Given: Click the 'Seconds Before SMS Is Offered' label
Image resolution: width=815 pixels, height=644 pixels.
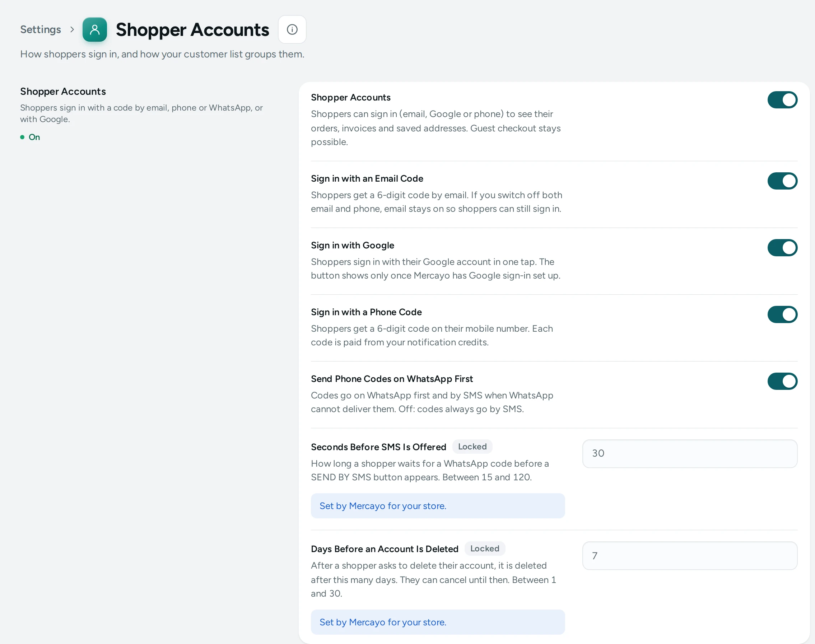Looking at the screenshot, I should pos(378,447).
